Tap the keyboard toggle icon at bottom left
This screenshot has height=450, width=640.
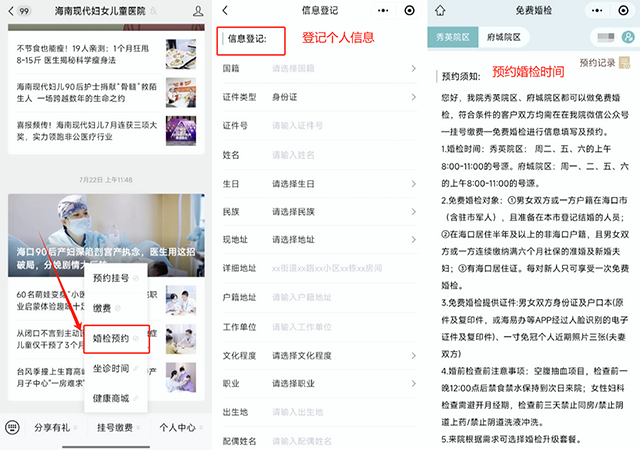pyautogui.click(x=12, y=428)
